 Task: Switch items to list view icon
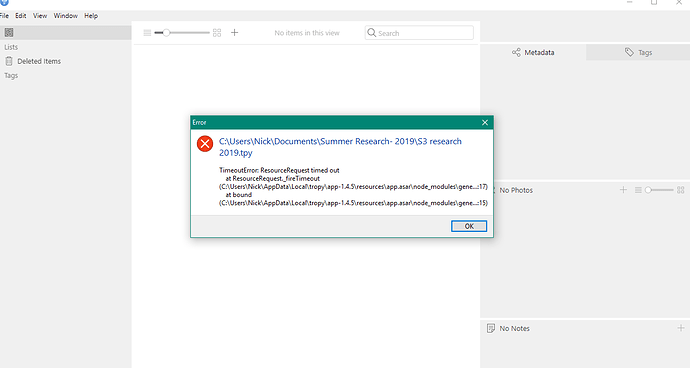pos(147,33)
